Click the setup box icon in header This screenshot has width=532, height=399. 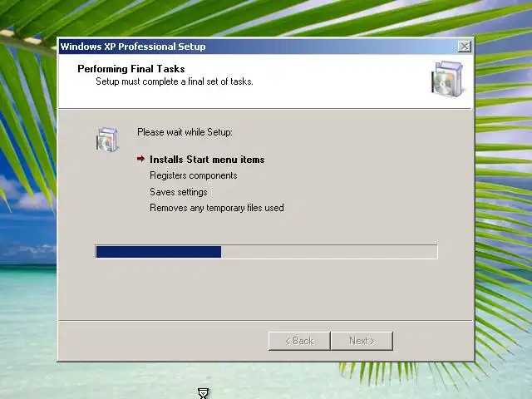click(x=447, y=79)
